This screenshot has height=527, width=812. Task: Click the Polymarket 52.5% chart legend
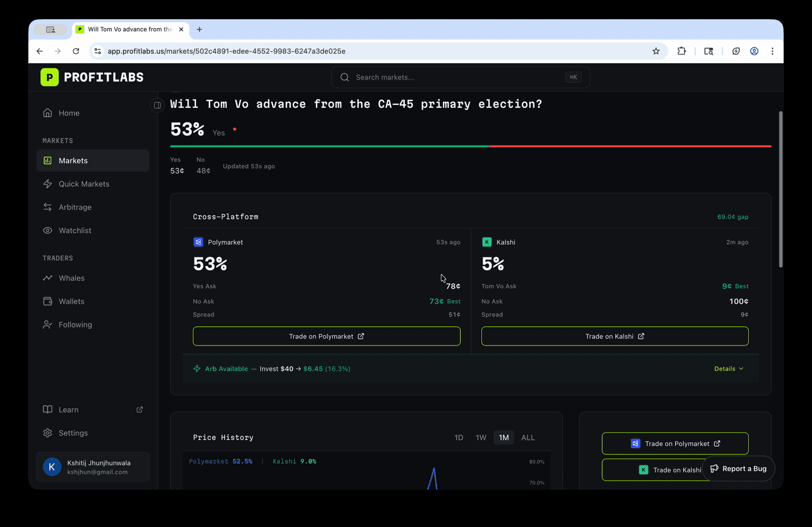coord(220,461)
